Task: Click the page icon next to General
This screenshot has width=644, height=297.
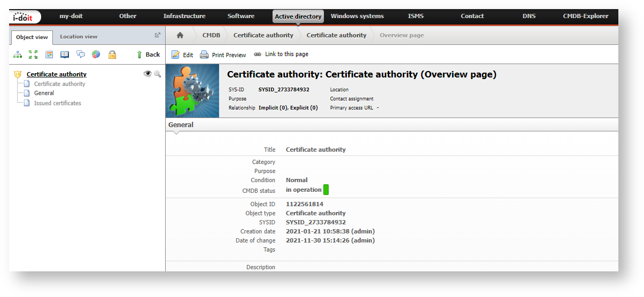Action: [27, 93]
